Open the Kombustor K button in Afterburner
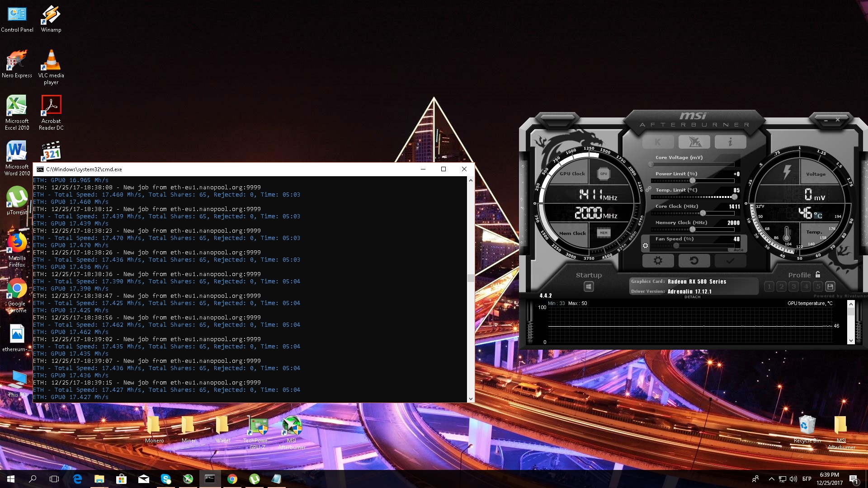Viewport: 868px width, 488px height. click(658, 142)
